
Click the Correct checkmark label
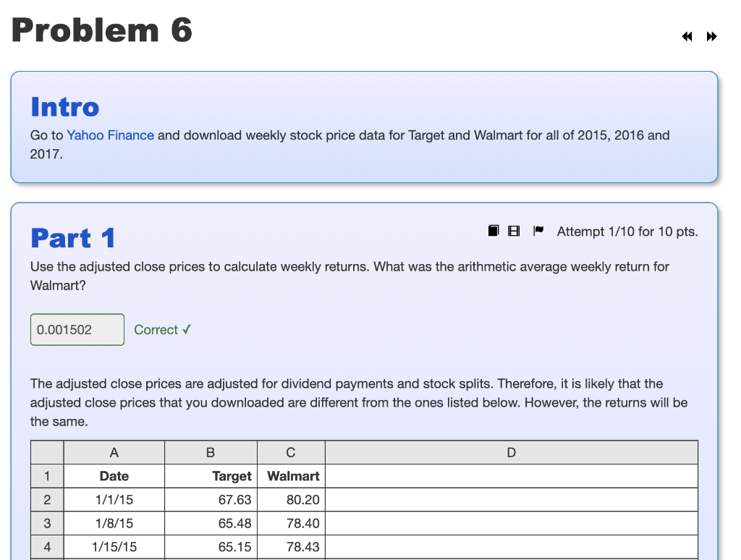coord(162,330)
